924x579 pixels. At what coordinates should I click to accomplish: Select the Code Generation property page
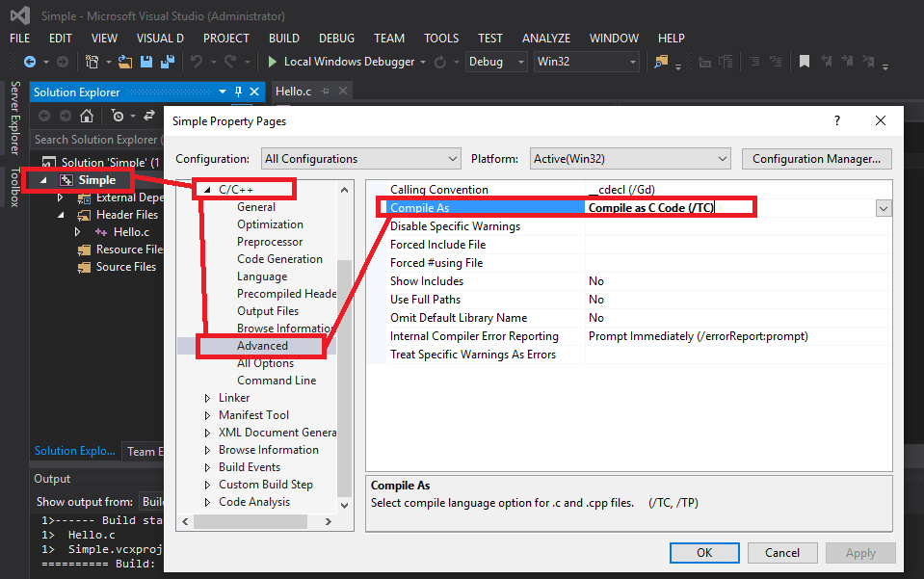280,259
